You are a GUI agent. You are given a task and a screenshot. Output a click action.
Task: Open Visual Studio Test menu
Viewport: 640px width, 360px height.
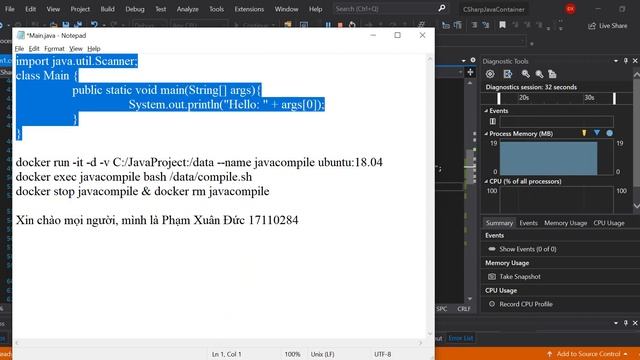[160, 9]
